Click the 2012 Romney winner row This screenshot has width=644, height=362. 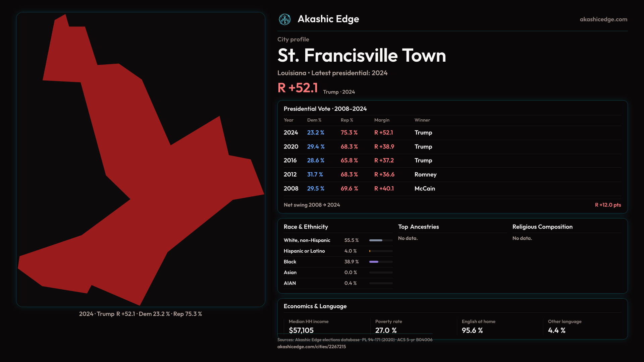coord(425,175)
